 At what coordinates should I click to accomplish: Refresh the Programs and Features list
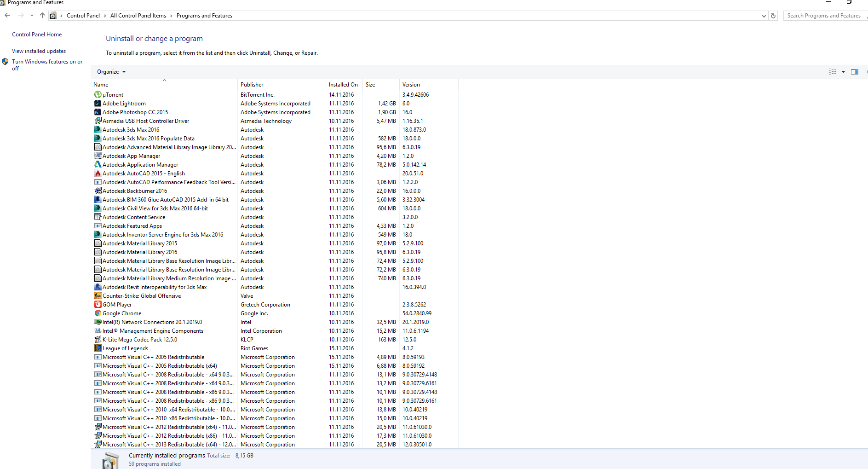click(773, 16)
